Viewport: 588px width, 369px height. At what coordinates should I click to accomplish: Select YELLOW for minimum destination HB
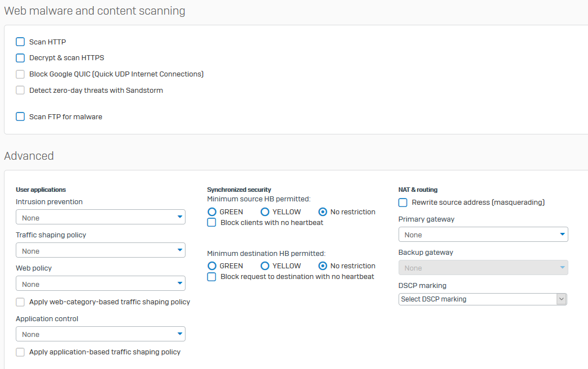tap(265, 266)
